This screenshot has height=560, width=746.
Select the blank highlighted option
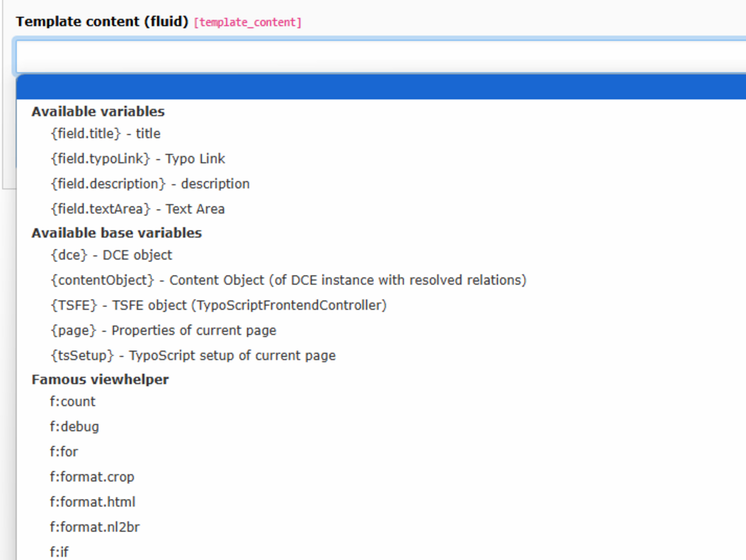[381, 86]
